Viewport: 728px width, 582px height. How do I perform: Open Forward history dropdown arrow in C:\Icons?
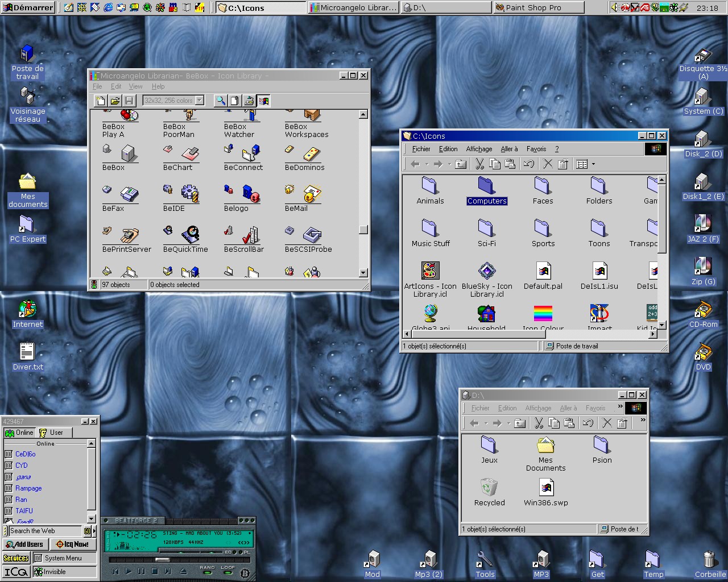(x=449, y=164)
